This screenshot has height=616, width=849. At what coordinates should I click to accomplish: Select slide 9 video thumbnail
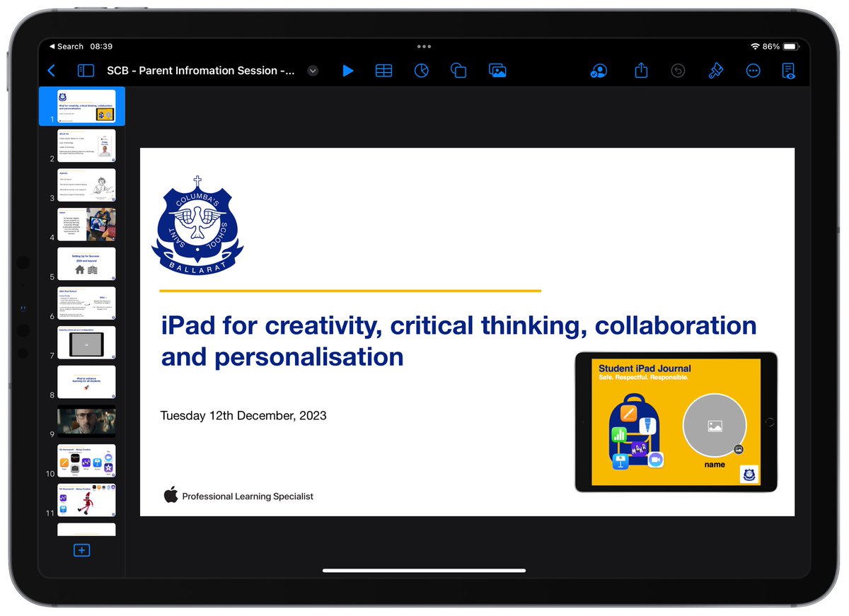(x=86, y=422)
